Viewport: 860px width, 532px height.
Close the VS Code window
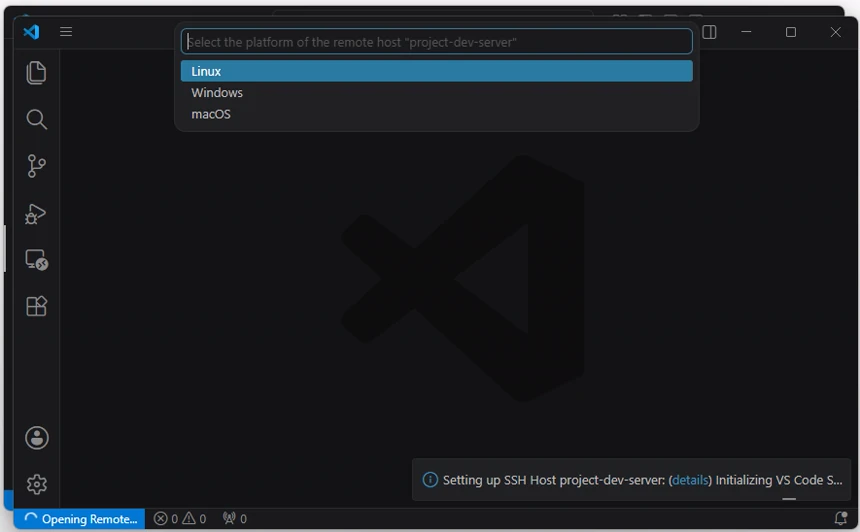(x=835, y=32)
